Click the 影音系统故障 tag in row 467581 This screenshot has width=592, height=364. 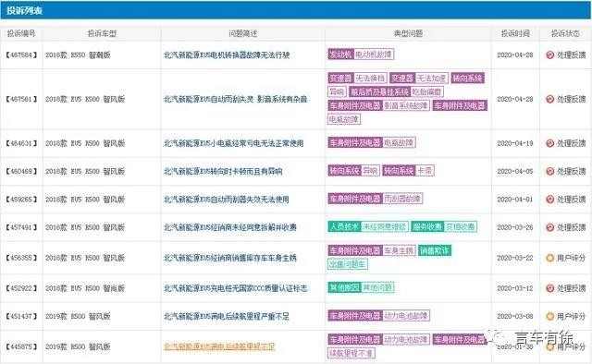point(405,105)
